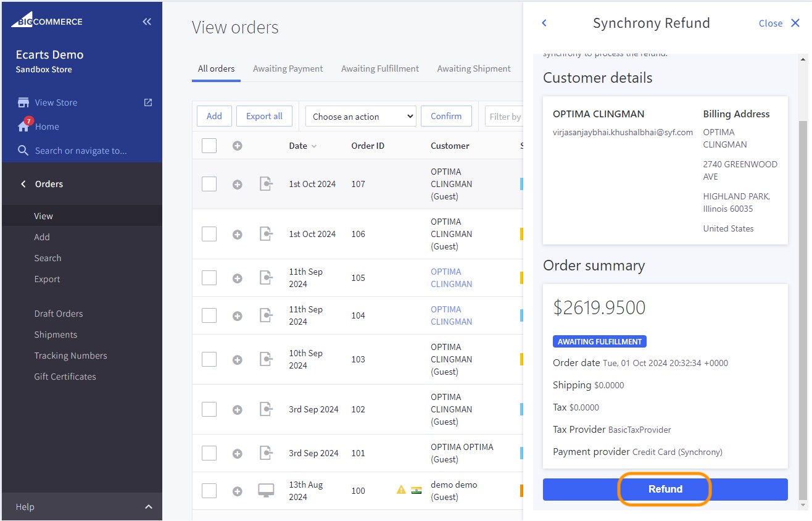Screen dimensions: 812x521
Task: Click the invoice icon on order 107 row
Action: point(266,183)
